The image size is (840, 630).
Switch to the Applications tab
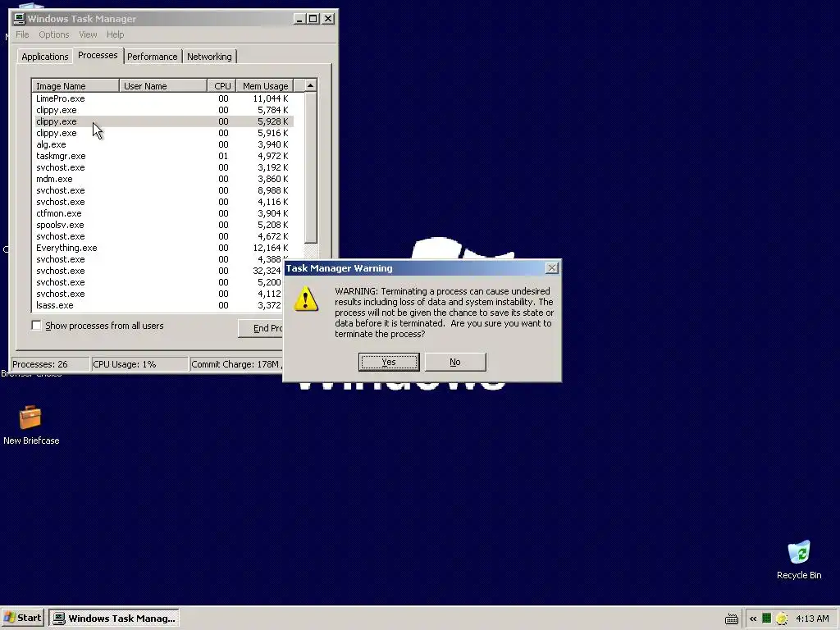tap(45, 57)
